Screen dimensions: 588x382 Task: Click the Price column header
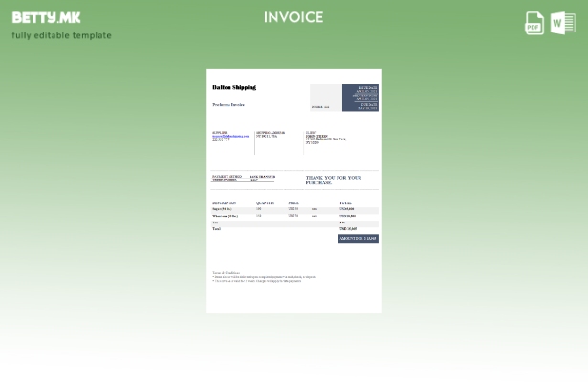(294, 202)
